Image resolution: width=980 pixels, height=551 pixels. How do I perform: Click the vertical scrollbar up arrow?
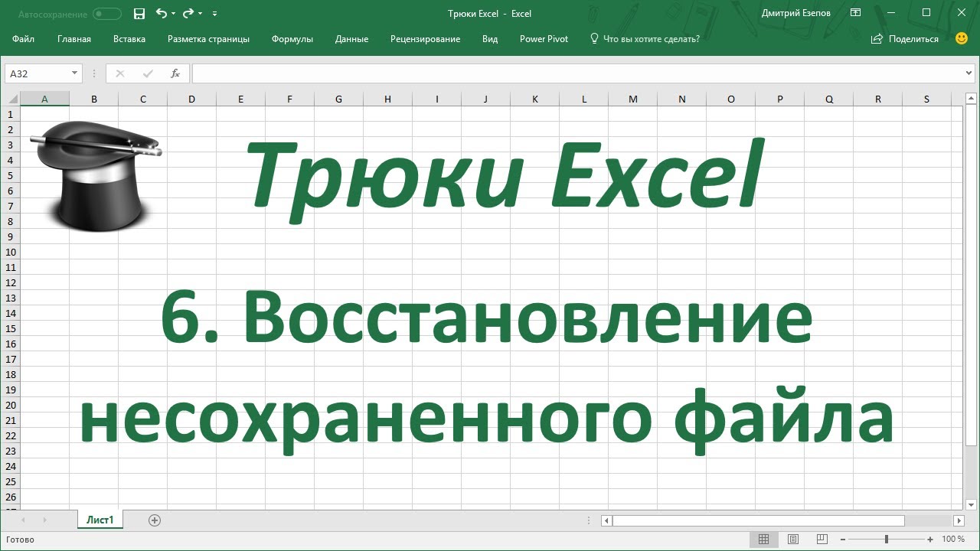(971, 99)
